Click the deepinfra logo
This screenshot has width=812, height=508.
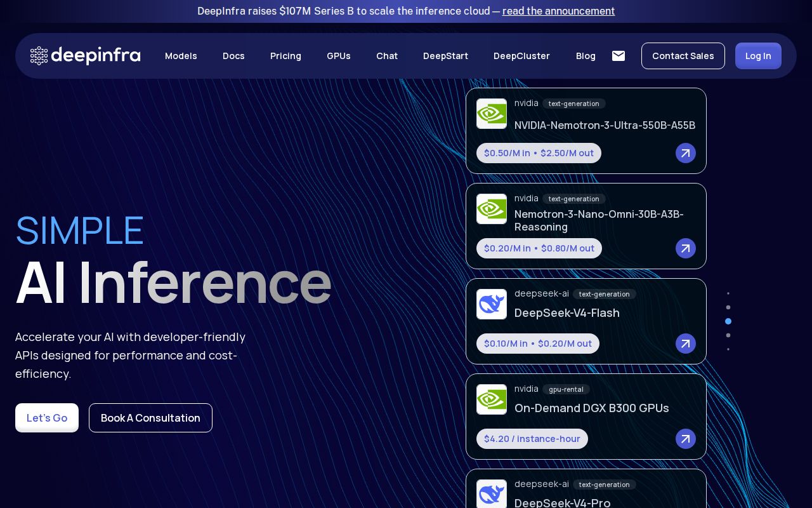pyautogui.click(x=86, y=56)
